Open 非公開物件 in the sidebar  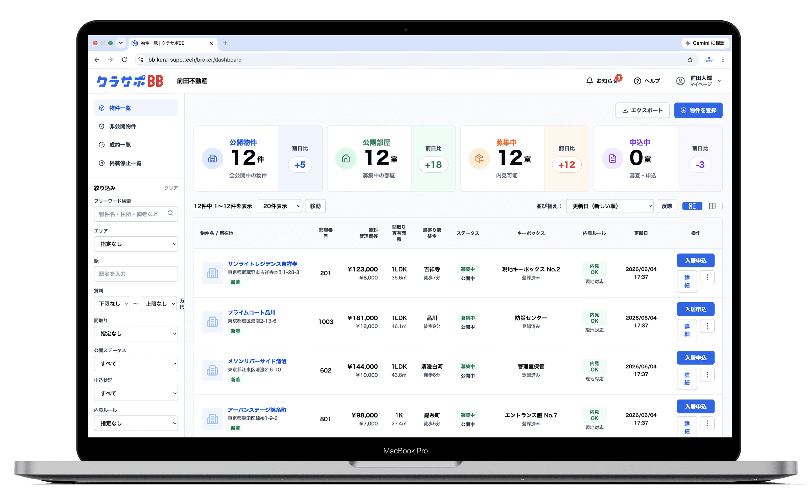(136, 126)
